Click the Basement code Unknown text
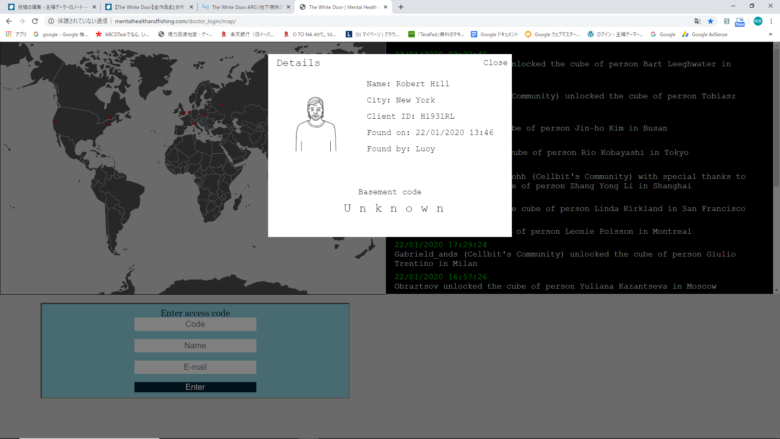The width and height of the screenshot is (780, 439). tap(393, 208)
